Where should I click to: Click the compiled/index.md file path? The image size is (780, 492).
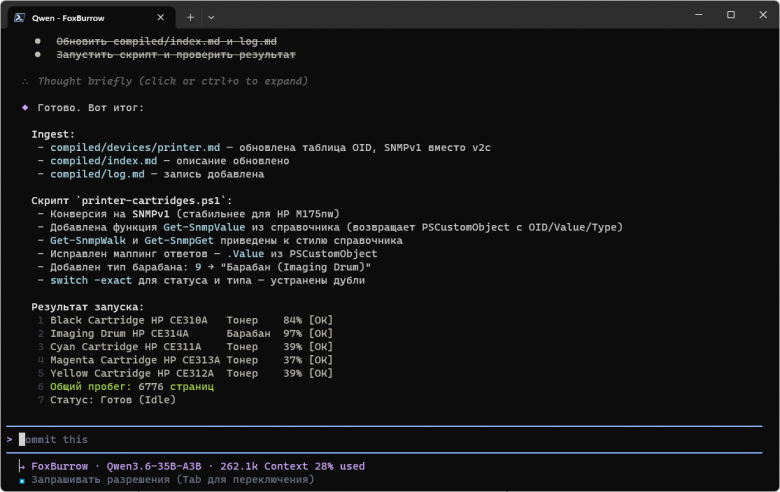[103, 161]
